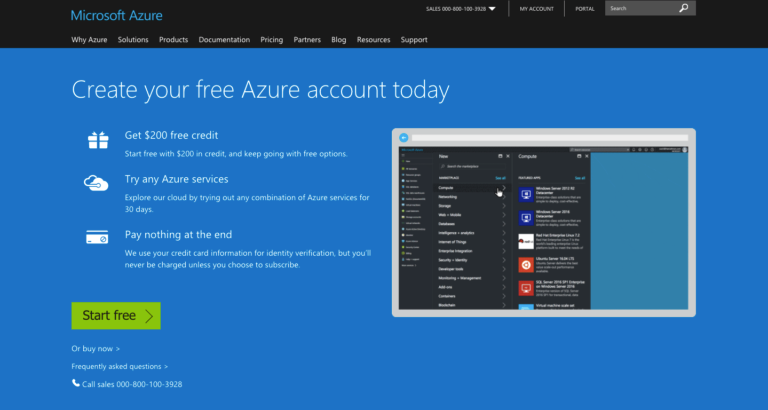The image size is (768, 410).
Task: Select Pricing in the navigation bar
Action: coord(272,40)
